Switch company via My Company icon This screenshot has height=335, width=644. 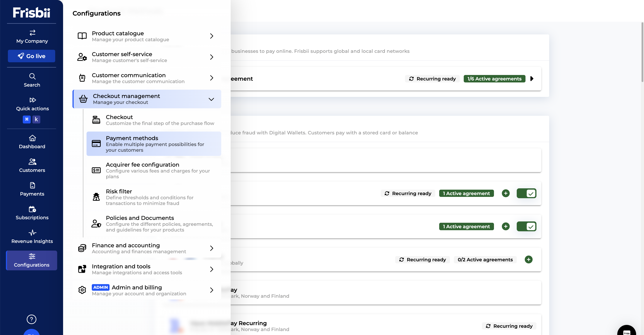tap(32, 33)
